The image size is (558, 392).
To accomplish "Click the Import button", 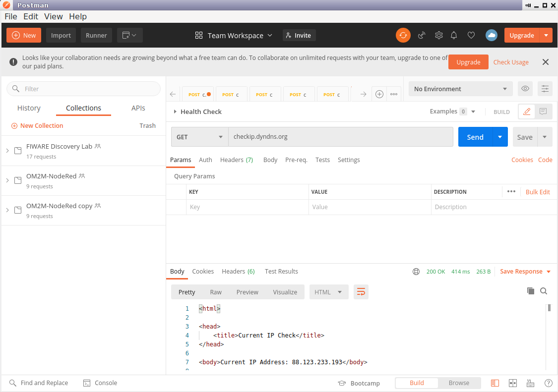I will (61, 35).
